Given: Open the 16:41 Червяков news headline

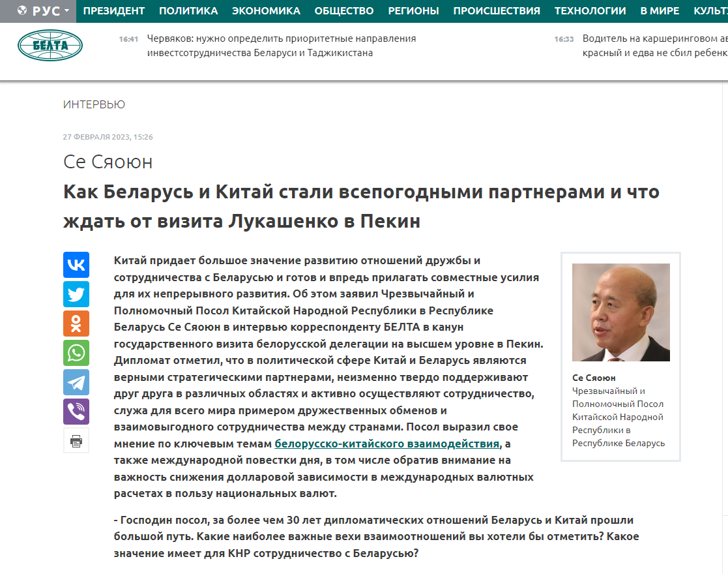Looking at the screenshot, I should pos(282,46).
